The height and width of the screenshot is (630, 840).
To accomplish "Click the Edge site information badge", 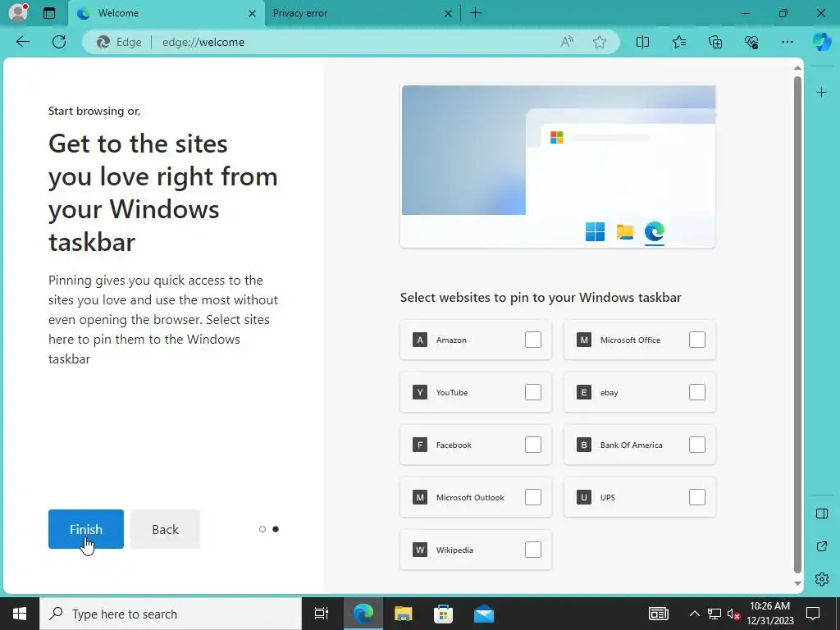I will (x=119, y=42).
